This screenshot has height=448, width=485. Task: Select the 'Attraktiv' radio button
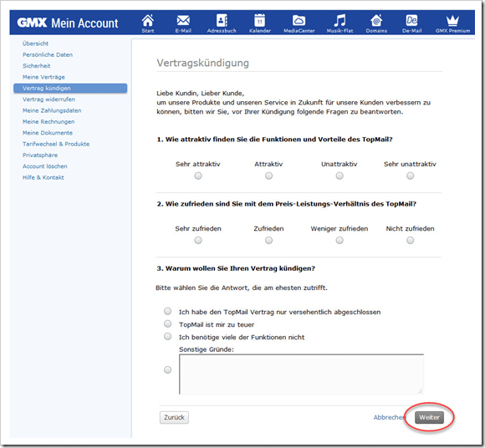click(x=268, y=176)
